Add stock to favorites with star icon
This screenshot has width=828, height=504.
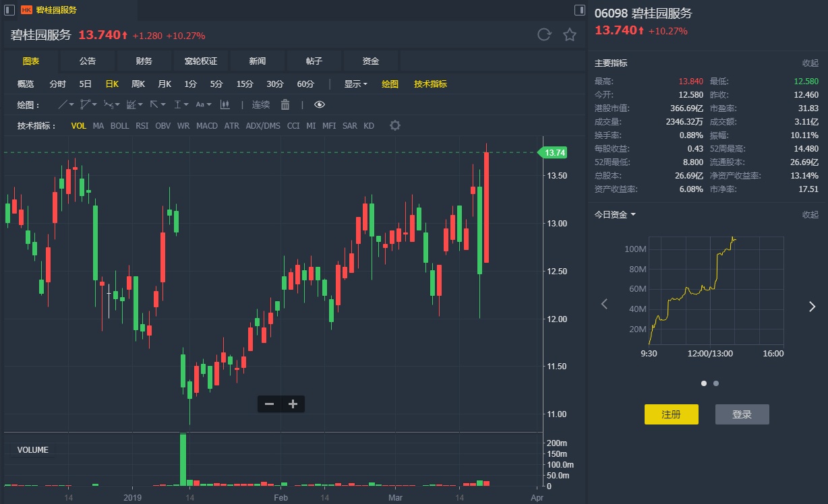click(x=570, y=35)
